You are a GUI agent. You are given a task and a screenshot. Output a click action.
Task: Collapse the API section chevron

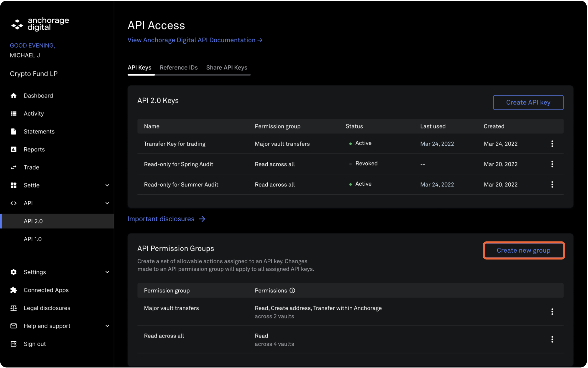coord(107,203)
